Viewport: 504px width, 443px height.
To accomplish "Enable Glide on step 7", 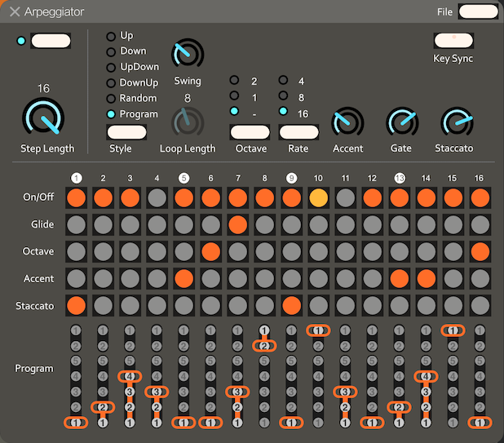I will [237, 224].
